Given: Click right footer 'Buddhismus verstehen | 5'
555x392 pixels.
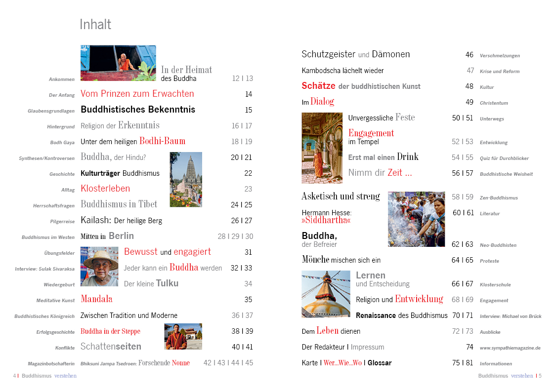Looking at the screenshot, I should point(510,376).
